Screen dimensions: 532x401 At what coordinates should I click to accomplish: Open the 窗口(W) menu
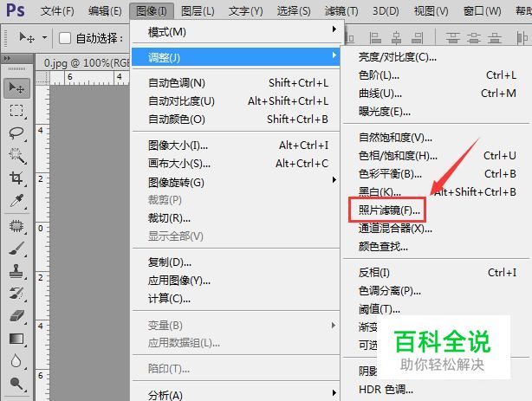[x=482, y=11]
